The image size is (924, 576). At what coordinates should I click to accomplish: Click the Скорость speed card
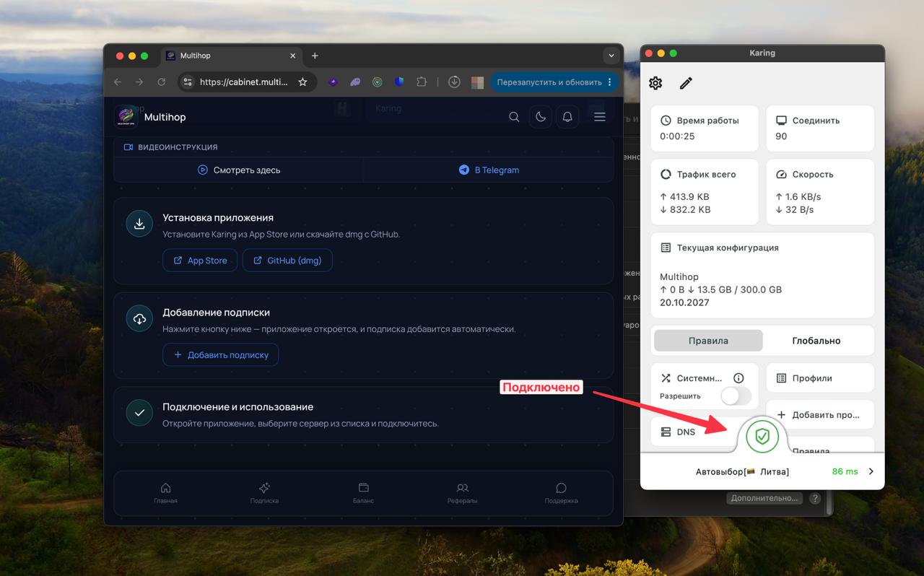click(x=820, y=192)
